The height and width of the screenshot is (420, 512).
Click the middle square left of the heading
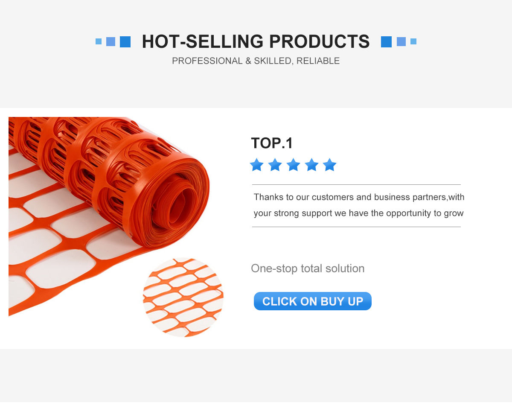tap(111, 41)
